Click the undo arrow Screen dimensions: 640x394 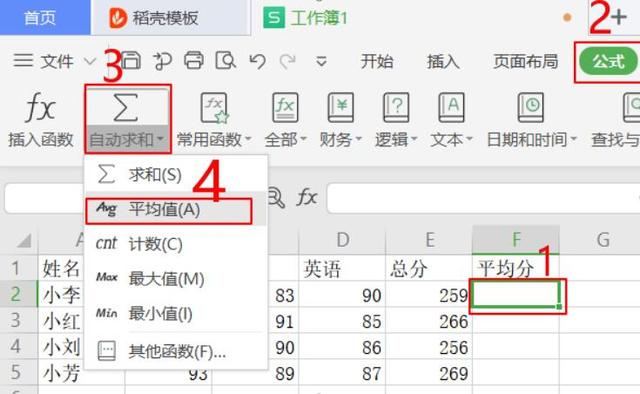click(x=258, y=61)
